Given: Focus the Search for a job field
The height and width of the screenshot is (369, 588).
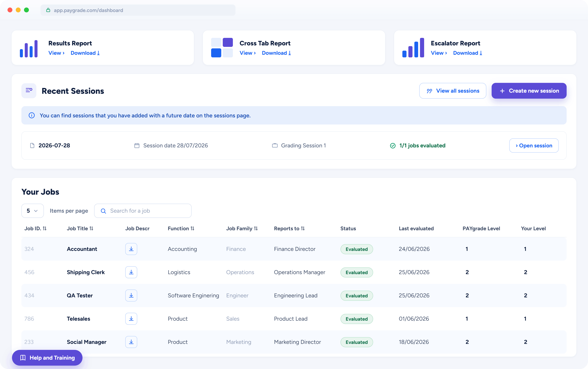Looking at the screenshot, I should point(143,211).
